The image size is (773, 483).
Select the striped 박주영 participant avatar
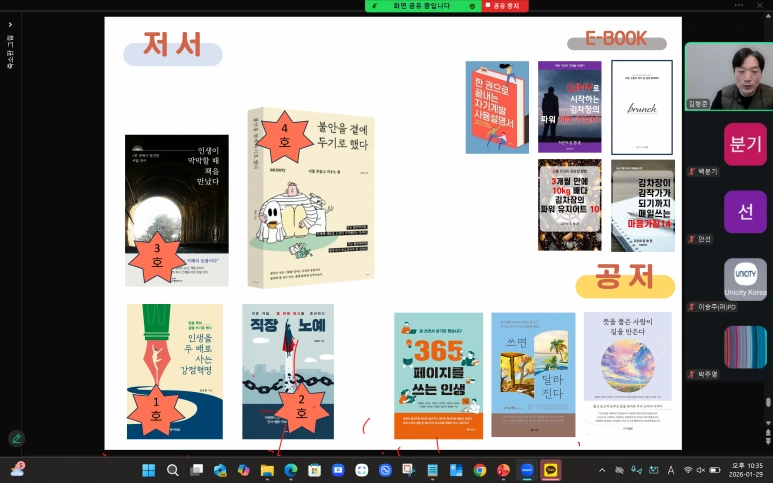point(745,347)
